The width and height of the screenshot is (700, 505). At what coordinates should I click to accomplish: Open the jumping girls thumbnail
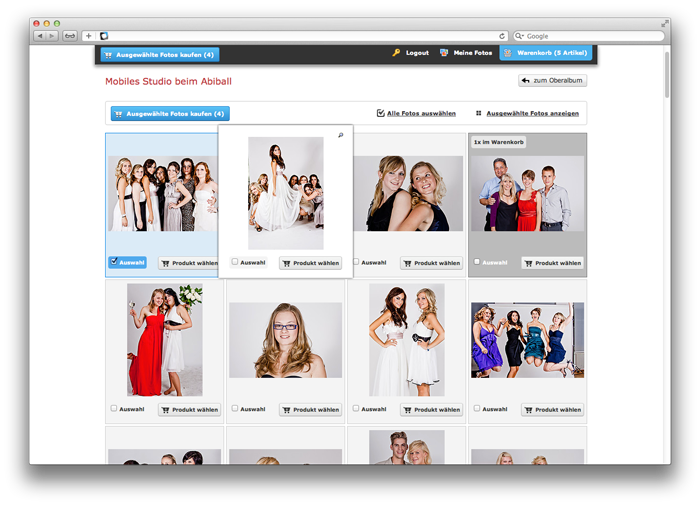[527, 340]
